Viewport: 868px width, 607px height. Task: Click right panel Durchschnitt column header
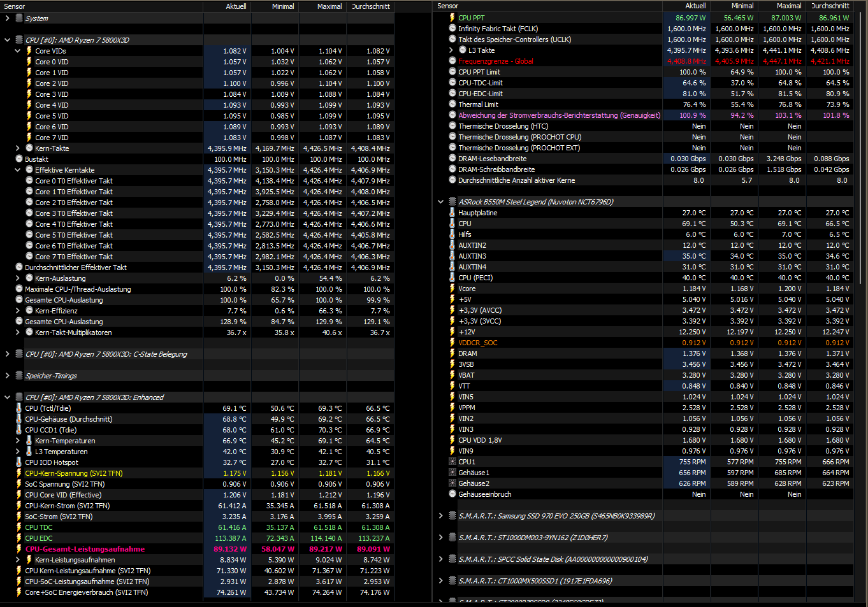(x=830, y=6)
